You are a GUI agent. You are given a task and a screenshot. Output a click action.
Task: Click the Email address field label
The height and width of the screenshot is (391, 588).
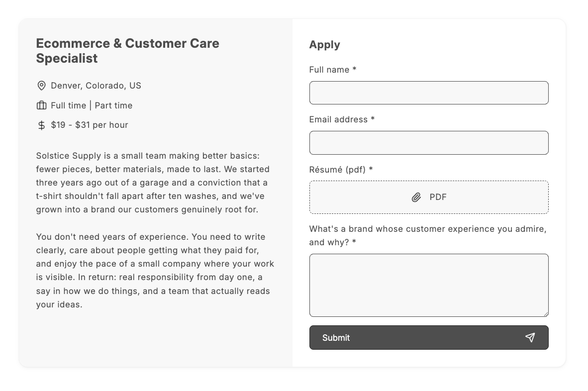click(342, 119)
